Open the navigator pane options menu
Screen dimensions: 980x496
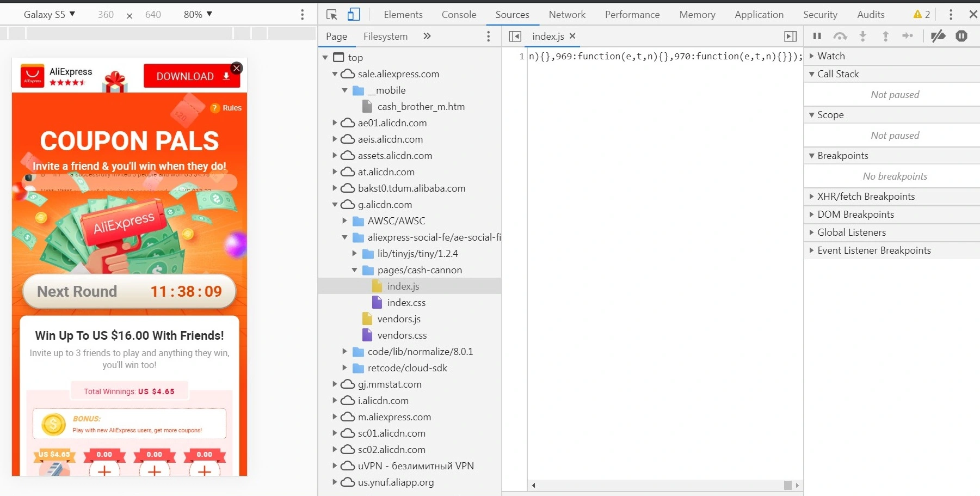tap(488, 36)
